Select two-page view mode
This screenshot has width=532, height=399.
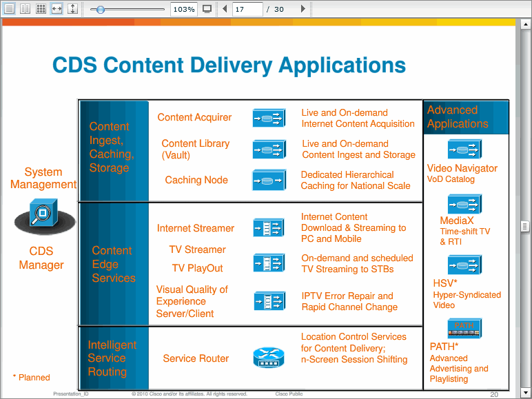click(x=25, y=9)
